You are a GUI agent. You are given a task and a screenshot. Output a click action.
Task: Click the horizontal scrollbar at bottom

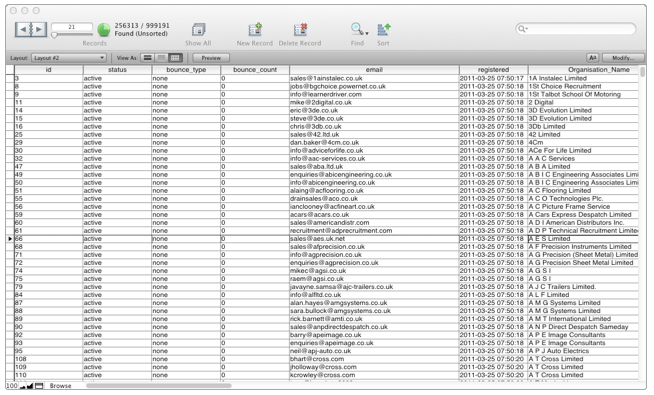158,386
